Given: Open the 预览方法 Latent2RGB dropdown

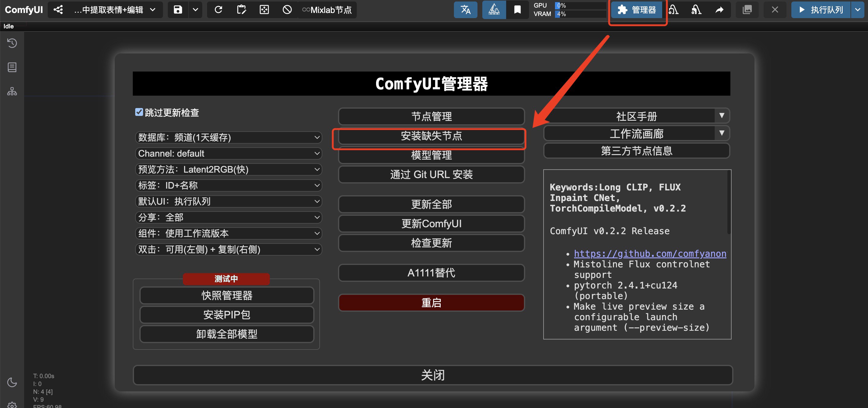Looking at the screenshot, I should pyautogui.click(x=228, y=170).
